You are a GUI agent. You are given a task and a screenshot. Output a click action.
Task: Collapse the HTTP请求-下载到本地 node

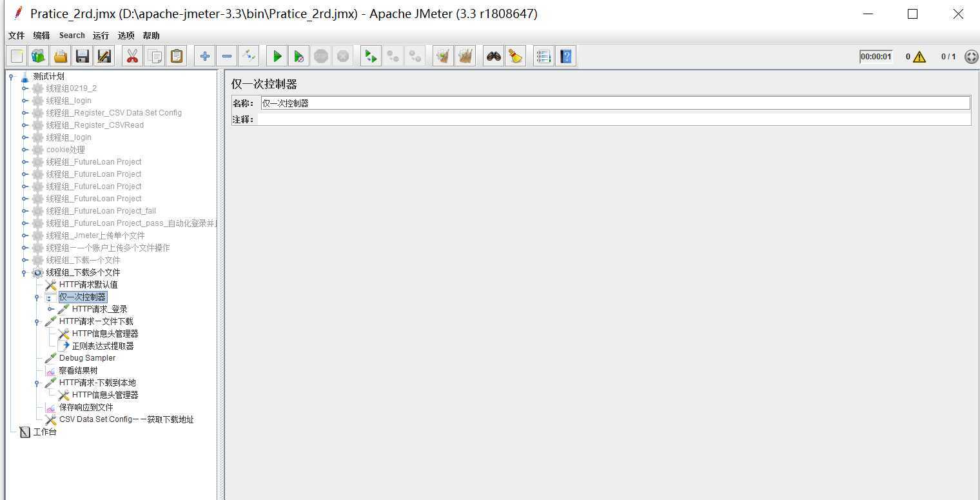coord(37,383)
